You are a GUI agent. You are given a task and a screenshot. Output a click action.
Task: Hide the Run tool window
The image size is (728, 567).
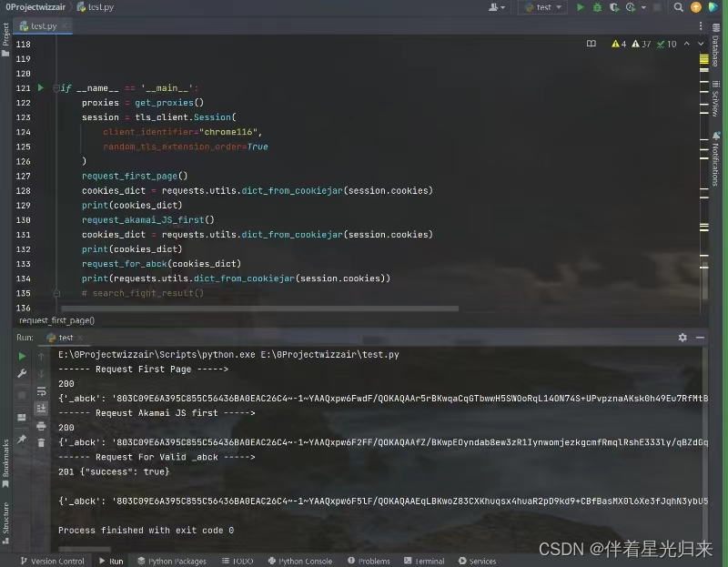click(x=700, y=338)
